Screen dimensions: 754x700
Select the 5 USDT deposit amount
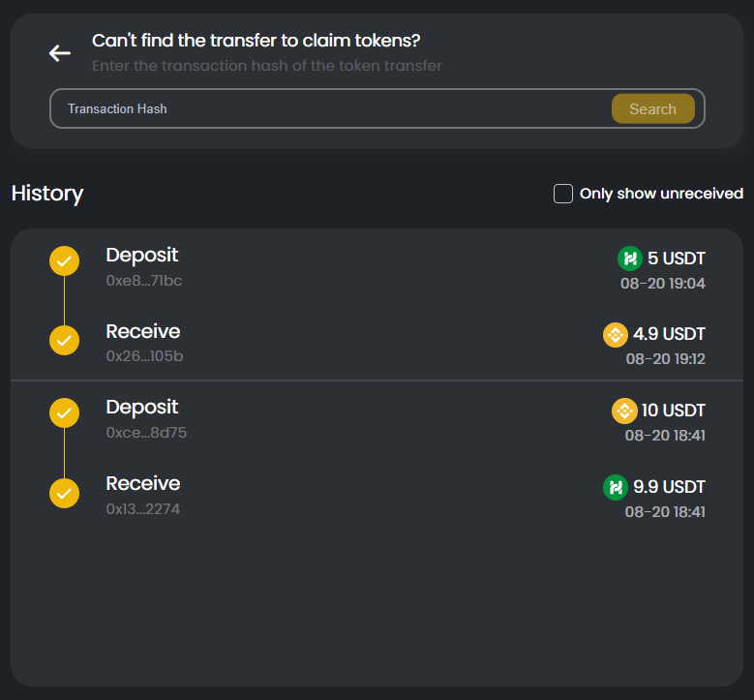coord(677,259)
